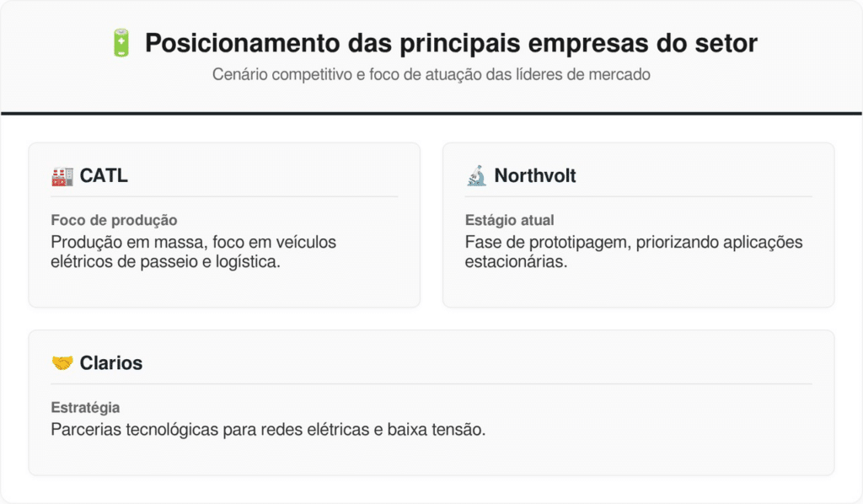
Task: Click the divider line under CATL heading
Action: (224, 197)
